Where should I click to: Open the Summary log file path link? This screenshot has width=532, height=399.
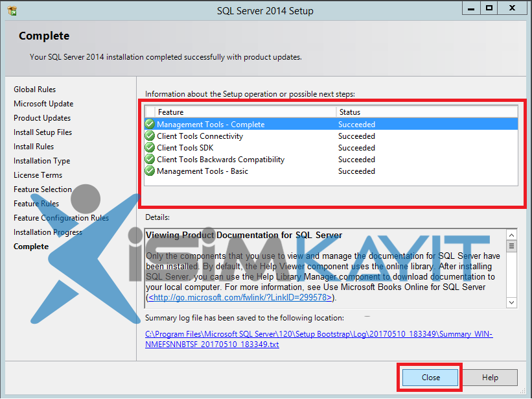pyautogui.click(x=319, y=339)
